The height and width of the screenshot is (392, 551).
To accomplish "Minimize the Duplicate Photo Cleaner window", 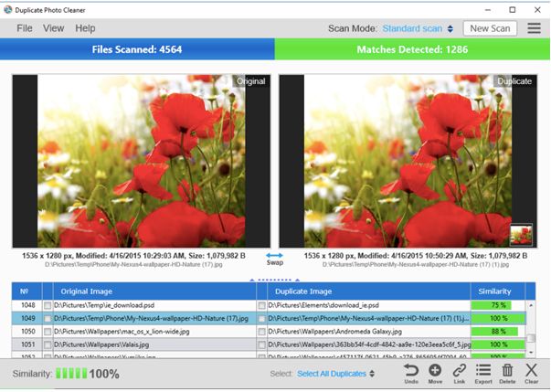I will pyautogui.click(x=487, y=10).
